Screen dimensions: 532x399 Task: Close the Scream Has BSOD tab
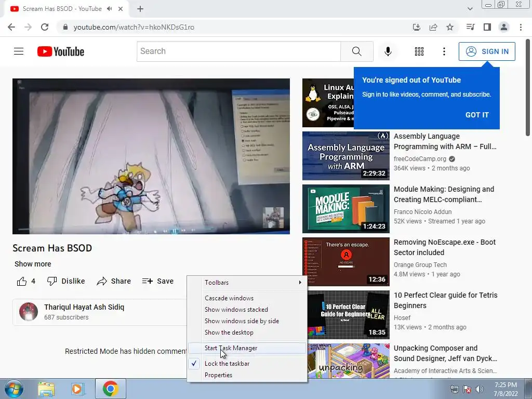(x=121, y=9)
